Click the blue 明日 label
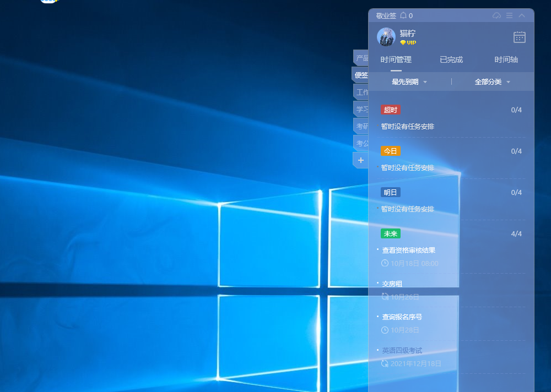551x392 pixels. click(x=391, y=192)
